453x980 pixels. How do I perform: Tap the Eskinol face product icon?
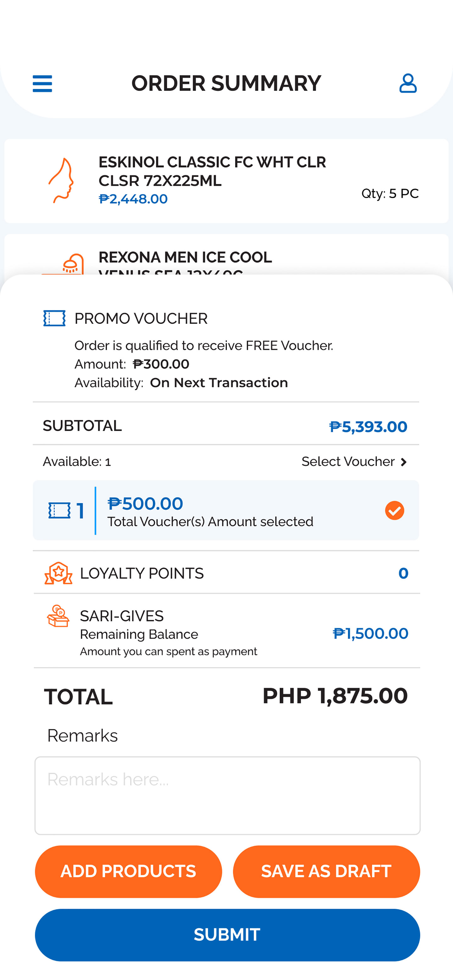click(x=61, y=180)
